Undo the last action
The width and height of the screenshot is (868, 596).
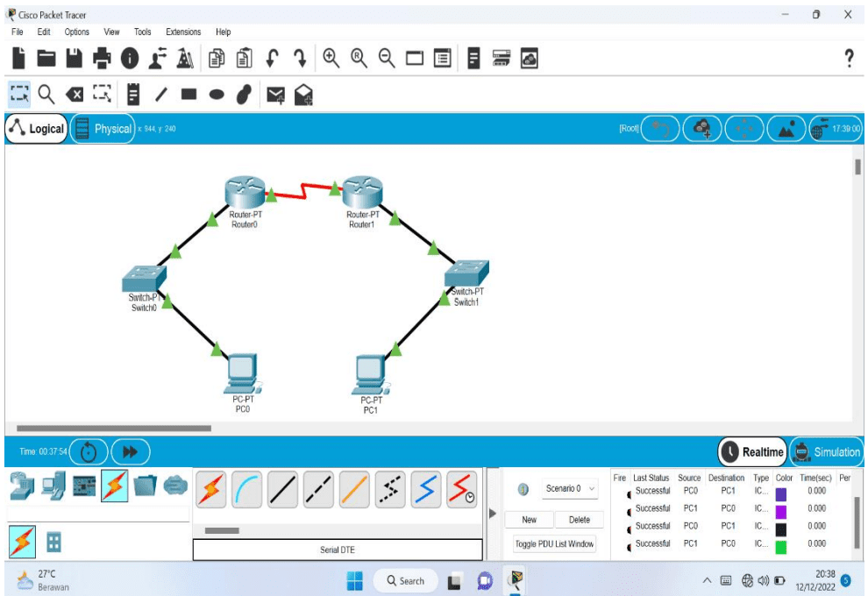[x=272, y=58]
